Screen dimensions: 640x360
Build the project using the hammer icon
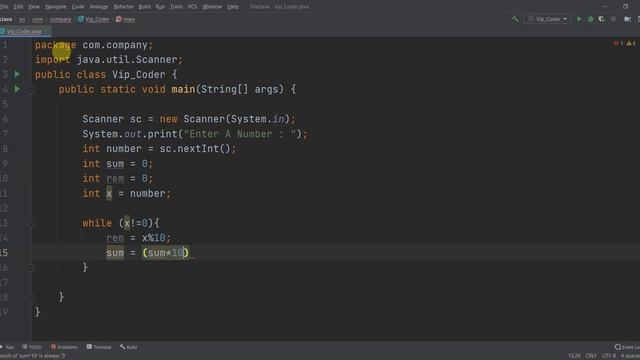[x=515, y=19]
